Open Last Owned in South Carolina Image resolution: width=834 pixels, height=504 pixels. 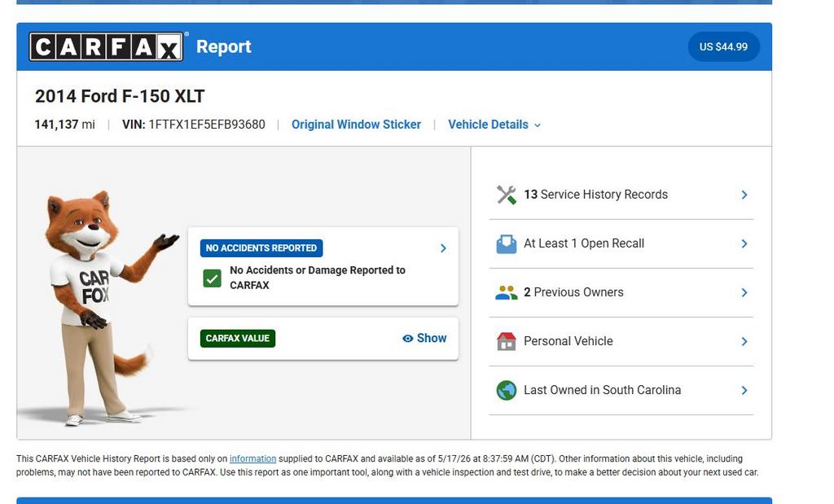[x=621, y=390]
